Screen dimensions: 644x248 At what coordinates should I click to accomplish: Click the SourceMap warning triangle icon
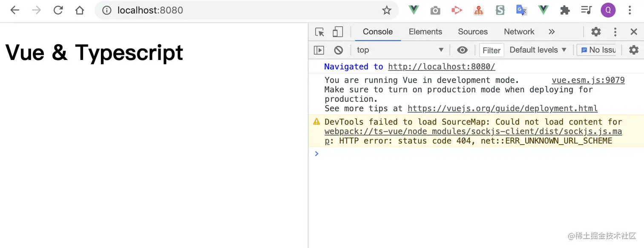coord(316,122)
